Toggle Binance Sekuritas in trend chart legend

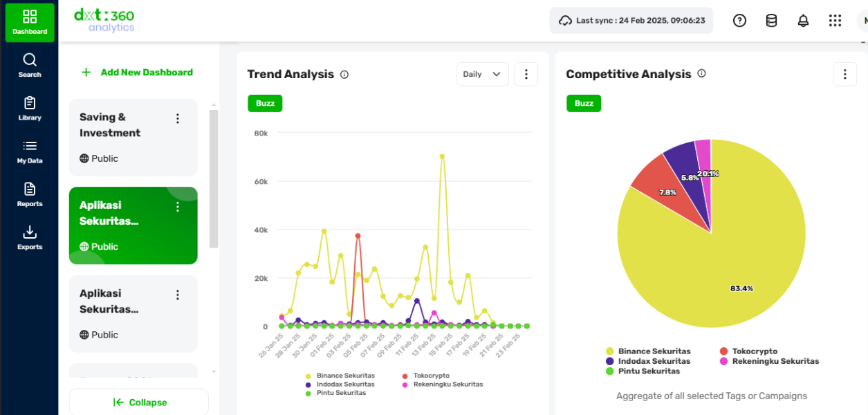(x=342, y=376)
